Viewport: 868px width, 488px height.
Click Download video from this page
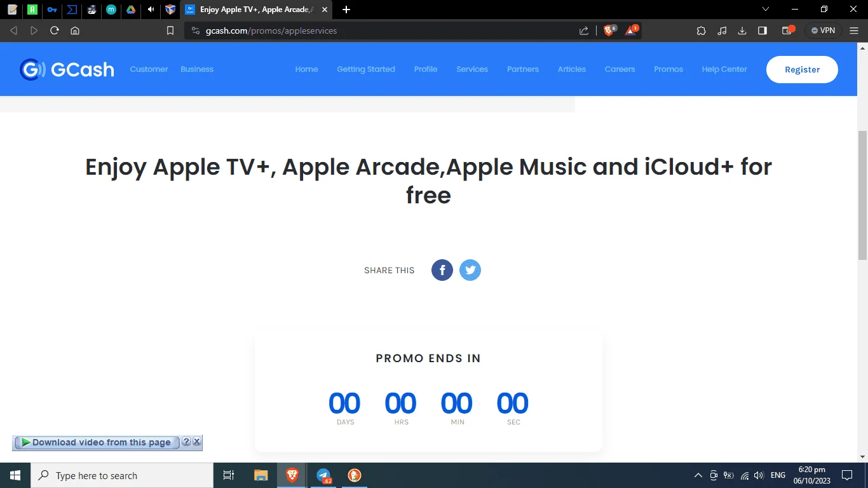click(x=97, y=442)
